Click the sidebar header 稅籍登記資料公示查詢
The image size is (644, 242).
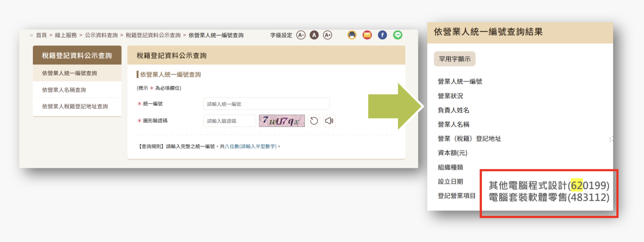pyautogui.click(x=77, y=55)
